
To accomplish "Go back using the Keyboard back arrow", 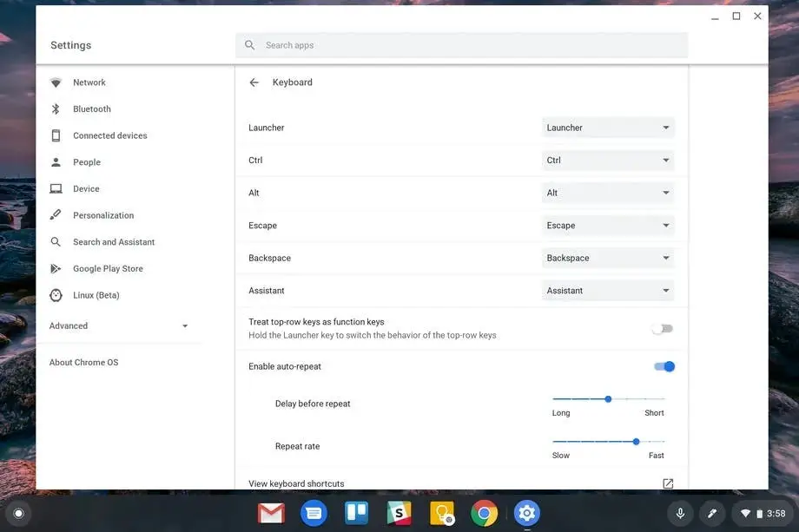I will point(254,82).
